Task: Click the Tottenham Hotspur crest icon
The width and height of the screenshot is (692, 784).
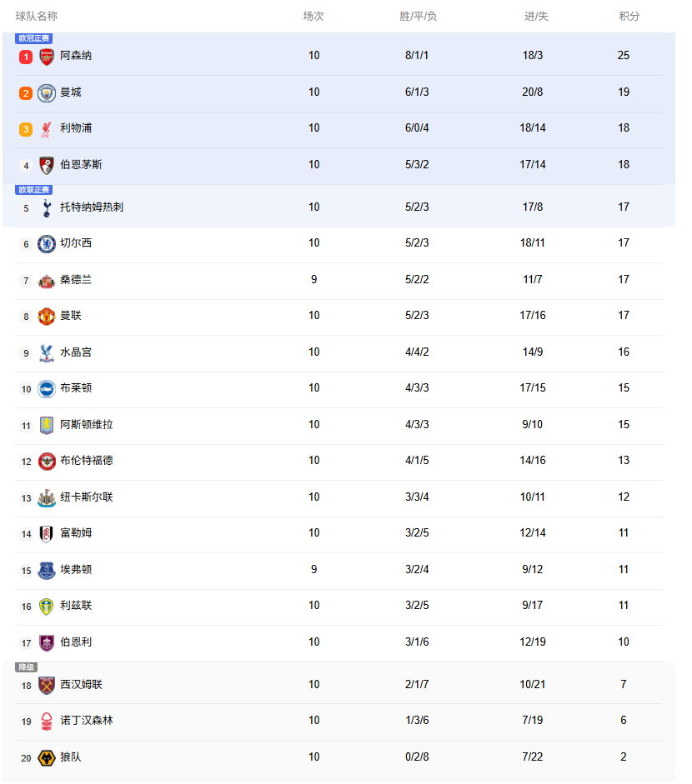Action: (47, 207)
